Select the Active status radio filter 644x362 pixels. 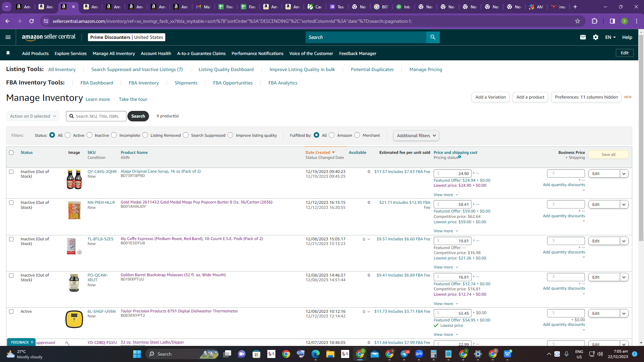(68, 135)
